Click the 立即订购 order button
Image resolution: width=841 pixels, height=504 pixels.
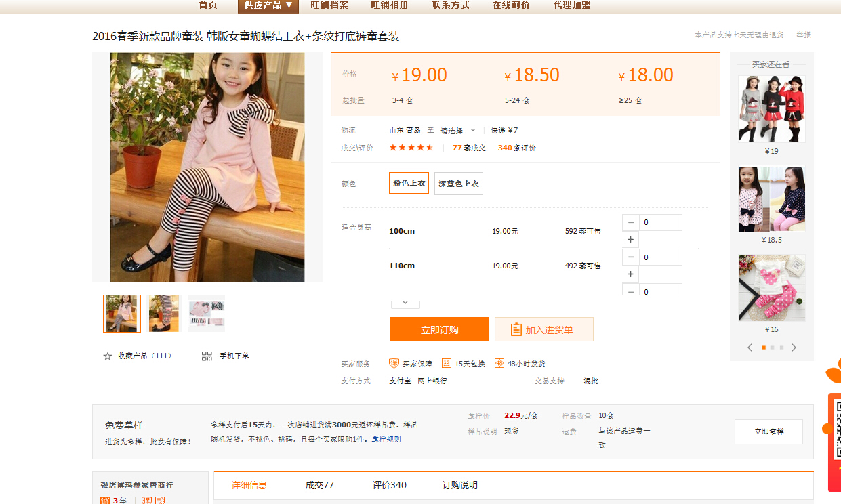pyautogui.click(x=439, y=330)
